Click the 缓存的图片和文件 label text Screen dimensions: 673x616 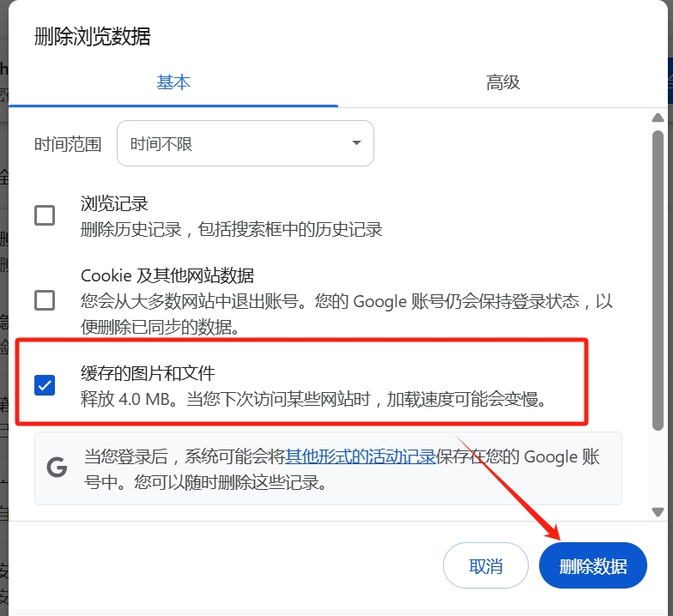point(148,373)
